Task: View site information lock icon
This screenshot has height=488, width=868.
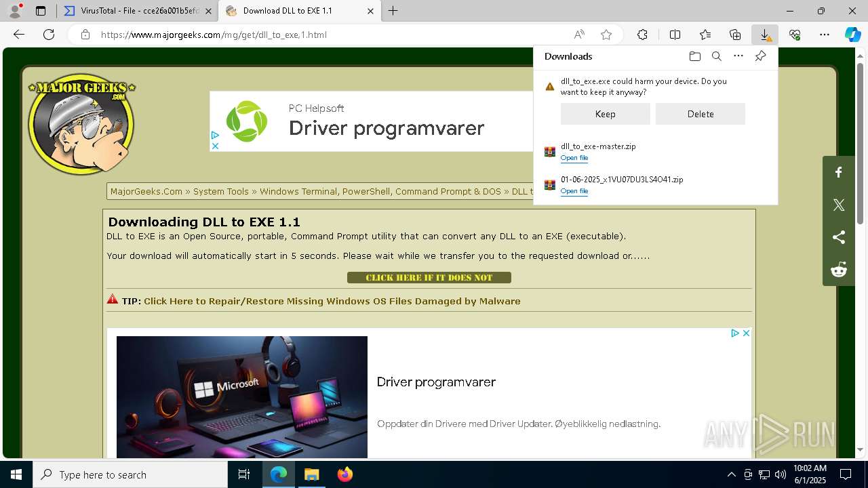Action: [85, 35]
